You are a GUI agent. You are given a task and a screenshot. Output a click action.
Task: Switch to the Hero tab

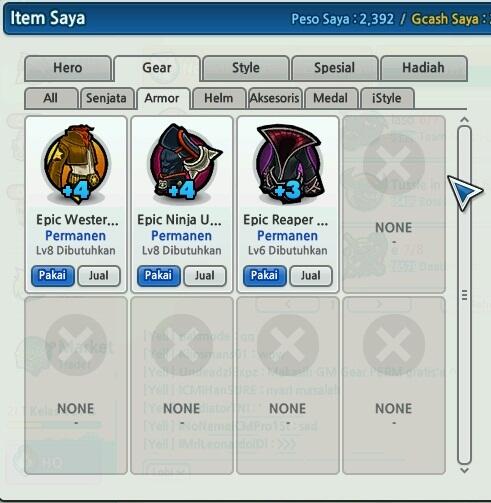68,68
